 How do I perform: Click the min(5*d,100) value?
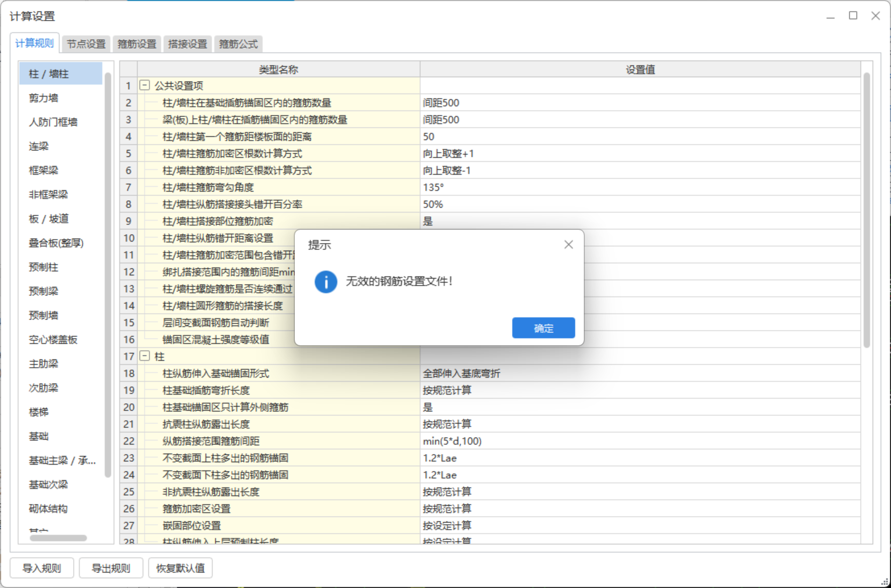pyautogui.click(x=640, y=441)
